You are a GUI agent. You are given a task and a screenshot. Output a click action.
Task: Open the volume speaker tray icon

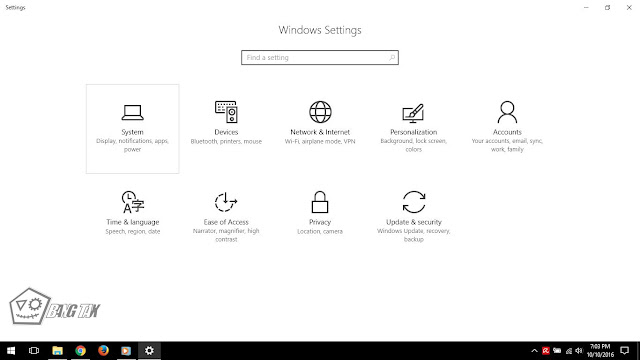coord(579,351)
